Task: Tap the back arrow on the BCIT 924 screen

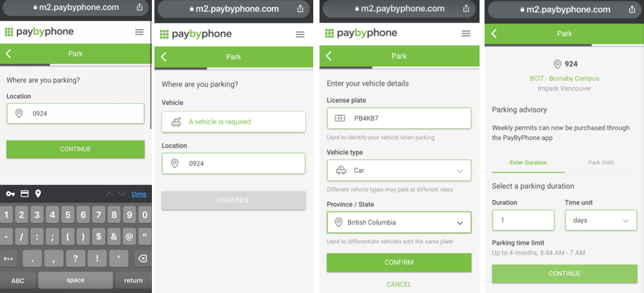Action: click(x=494, y=34)
